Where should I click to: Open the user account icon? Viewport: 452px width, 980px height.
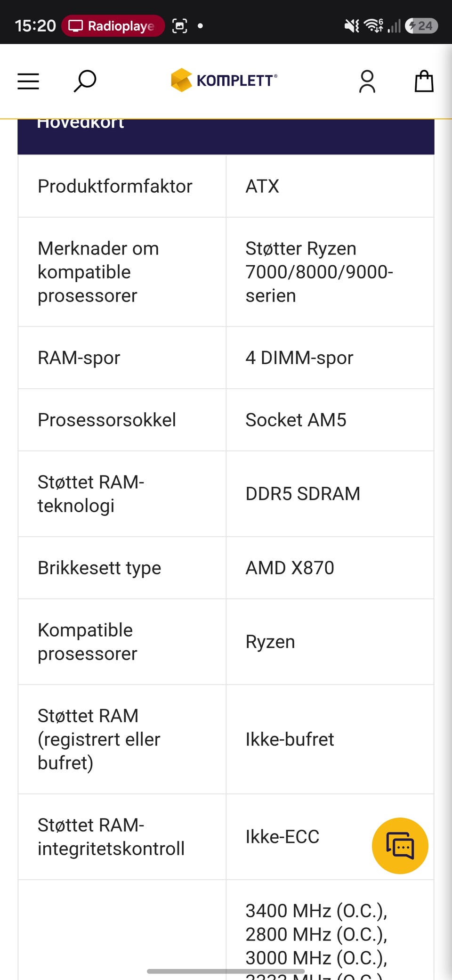(x=367, y=81)
